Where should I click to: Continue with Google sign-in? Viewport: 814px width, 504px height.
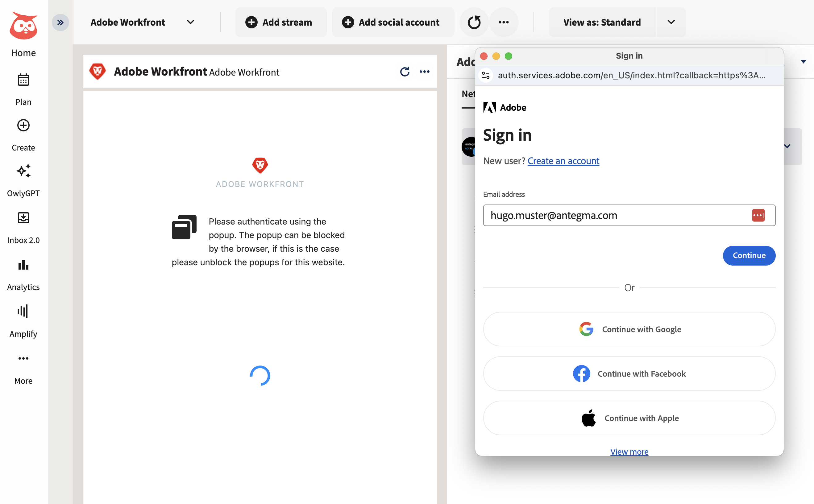pos(629,329)
